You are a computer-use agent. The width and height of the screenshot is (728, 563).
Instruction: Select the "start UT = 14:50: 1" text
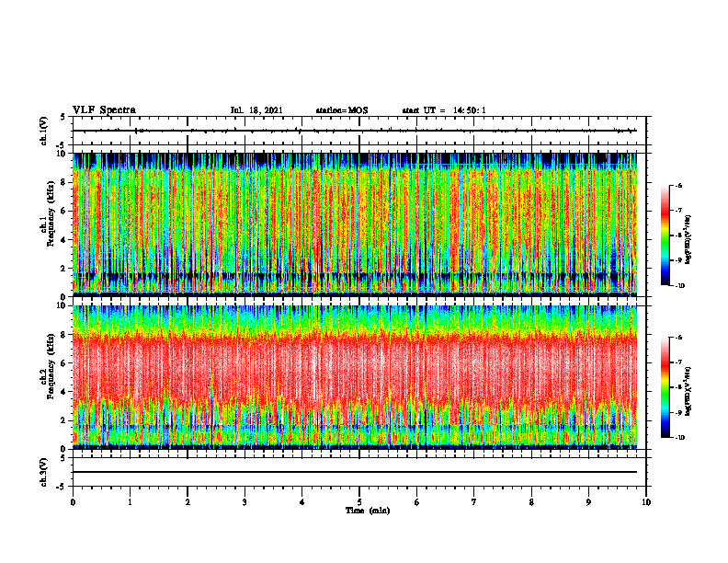[x=444, y=110]
